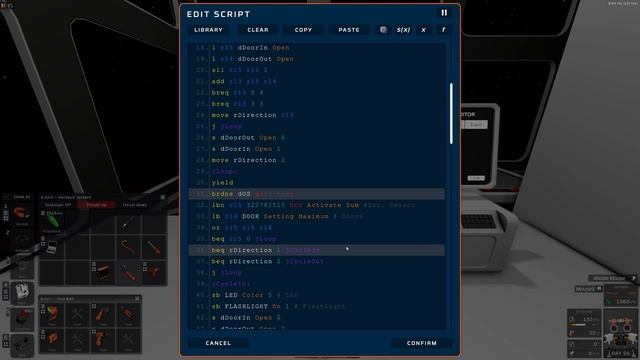Cancel the script edit
This screenshot has height=360, width=640.
pos(218,343)
